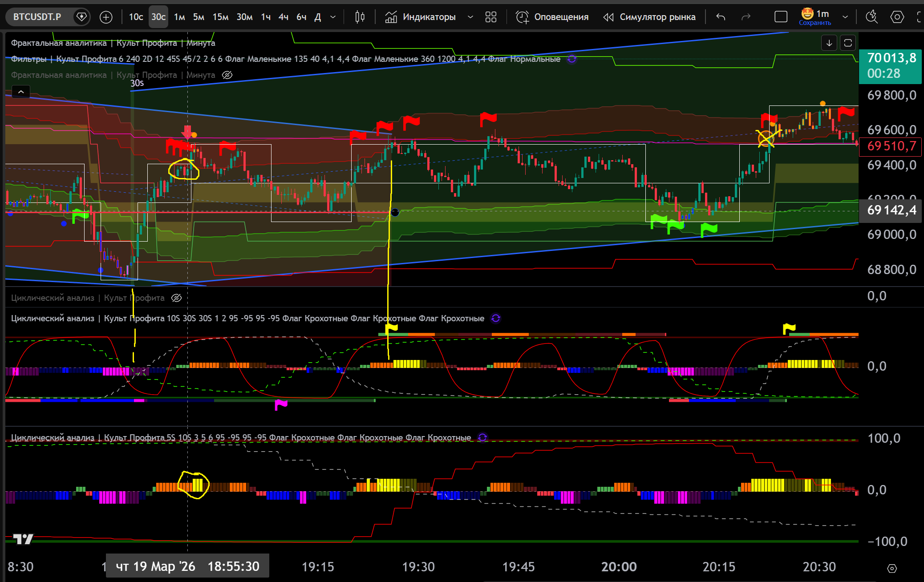Screen dimensions: 924x582
Task: Select the 15м timeframe
Action: click(x=220, y=17)
